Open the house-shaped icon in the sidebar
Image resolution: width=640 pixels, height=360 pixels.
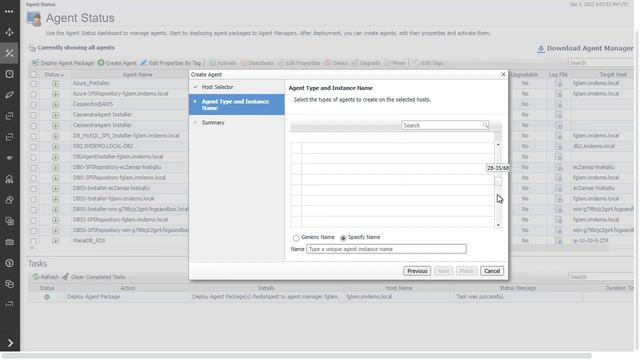(9, 179)
